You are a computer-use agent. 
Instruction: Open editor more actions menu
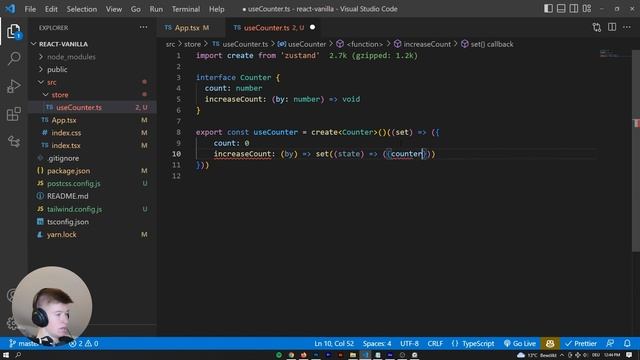pyautogui.click(x=627, y=27)
